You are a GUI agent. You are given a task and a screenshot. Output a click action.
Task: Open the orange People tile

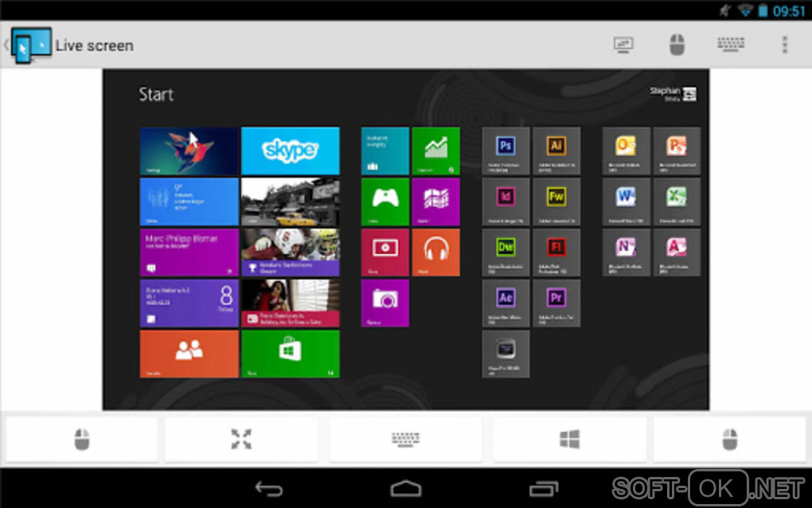pos(189,354)
